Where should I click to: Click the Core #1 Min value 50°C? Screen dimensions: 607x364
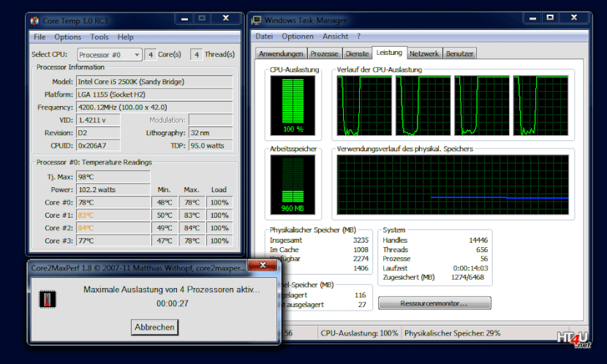tap(165, 215)
